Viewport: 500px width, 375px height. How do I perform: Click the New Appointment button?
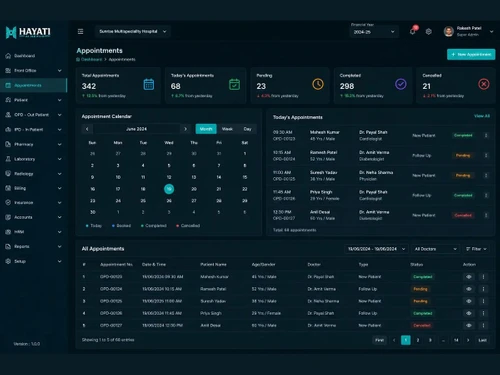click(471, 54)
